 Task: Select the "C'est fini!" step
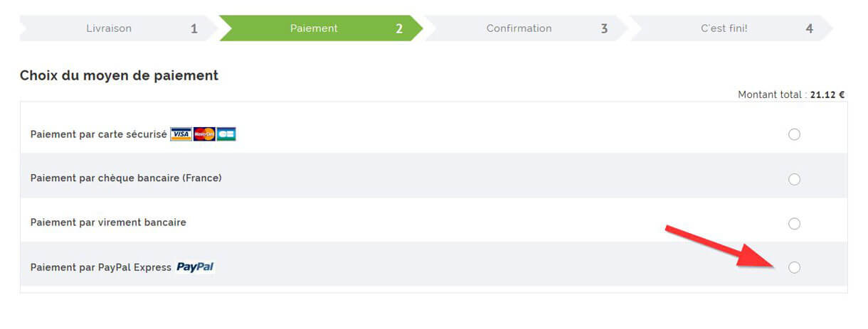pyautogui.click(x=724, y=28)
